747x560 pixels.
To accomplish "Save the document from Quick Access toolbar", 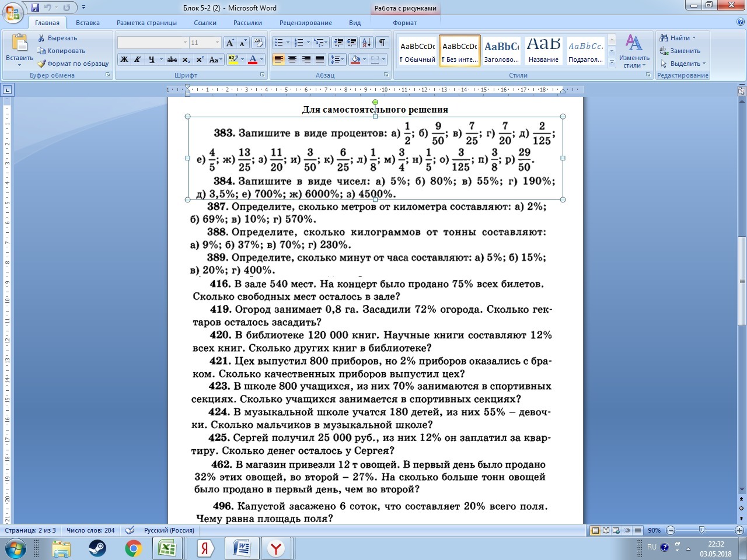I will [35, 8].
